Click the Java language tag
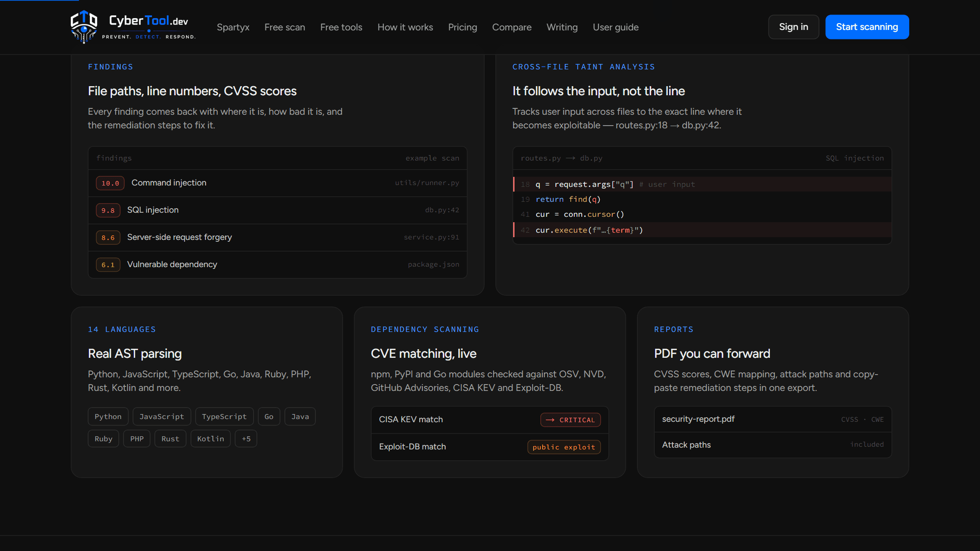The image size is (980, 551). (300, 416)
